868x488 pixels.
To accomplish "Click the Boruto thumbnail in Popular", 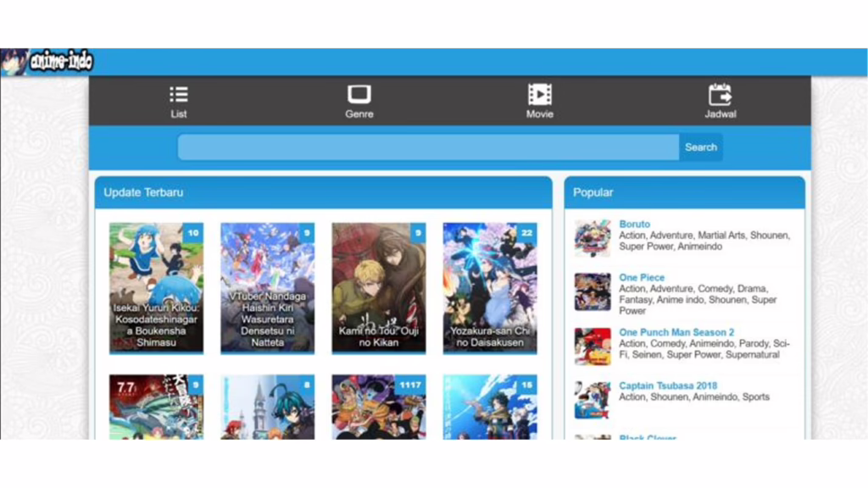I will (593, 238).
